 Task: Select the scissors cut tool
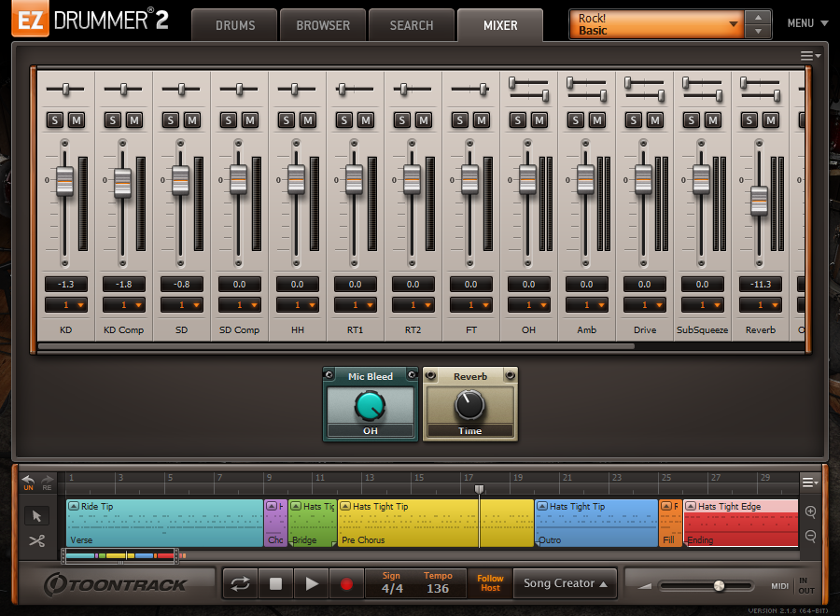coord(36,541)
